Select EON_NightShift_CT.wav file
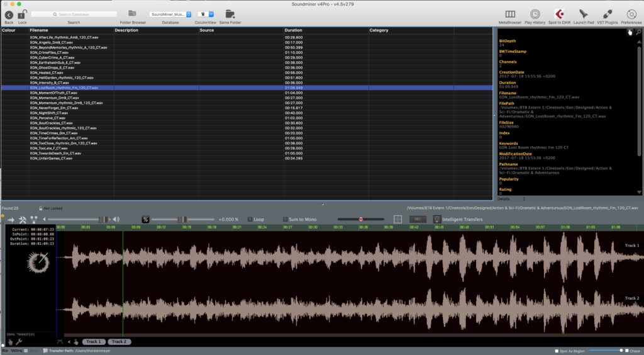Viewport: 644px width, 355px height. 49,113
